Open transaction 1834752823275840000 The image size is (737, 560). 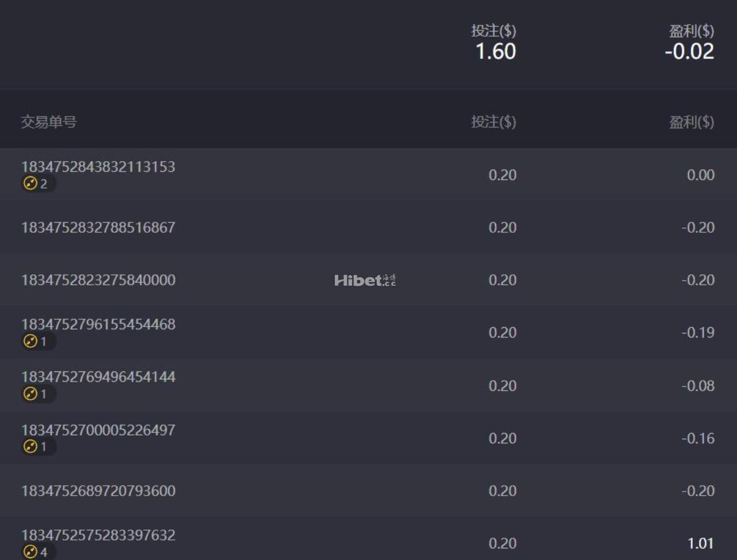pyautogui.click(x=98, y=280)
